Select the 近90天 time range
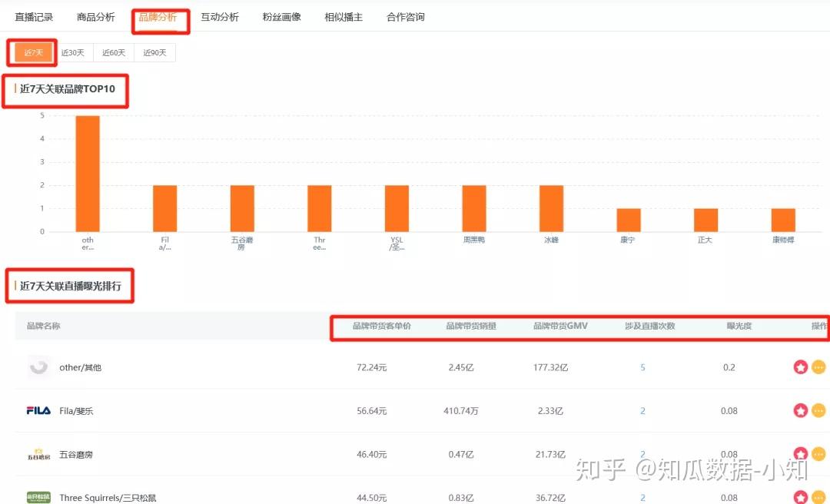 point(154,52)
